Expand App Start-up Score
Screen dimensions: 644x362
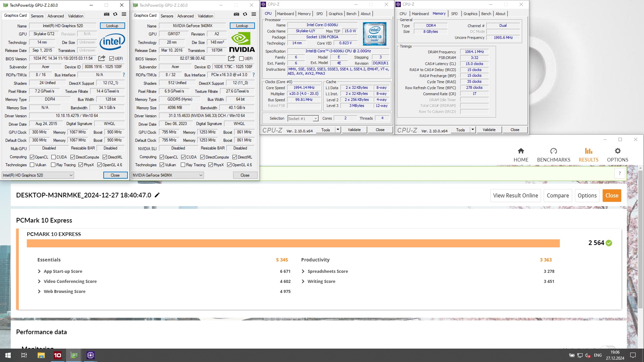(x=39, y=271)
